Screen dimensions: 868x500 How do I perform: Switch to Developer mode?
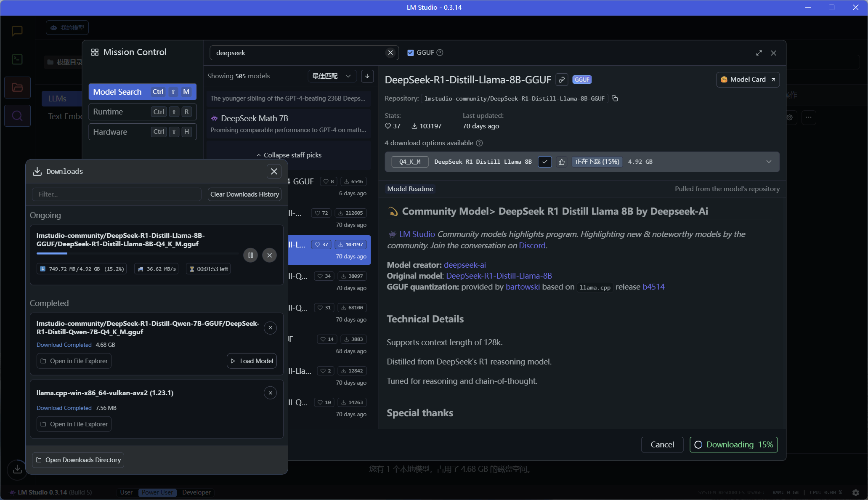click(196, 492)
